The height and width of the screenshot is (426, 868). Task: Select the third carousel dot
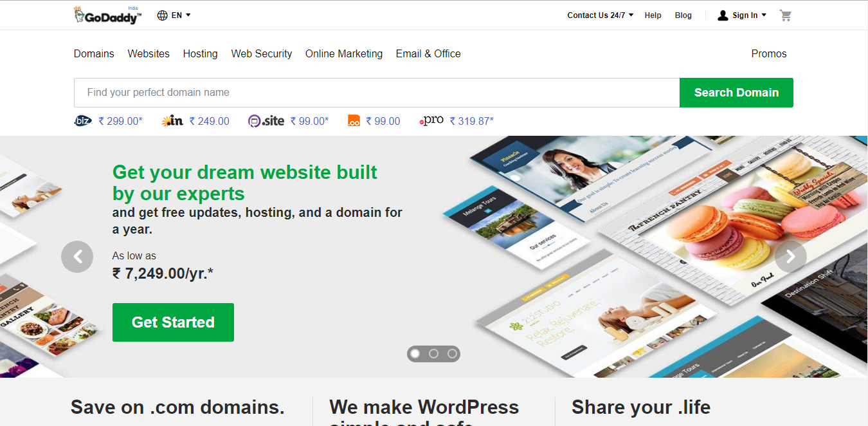tap(452, 354)
